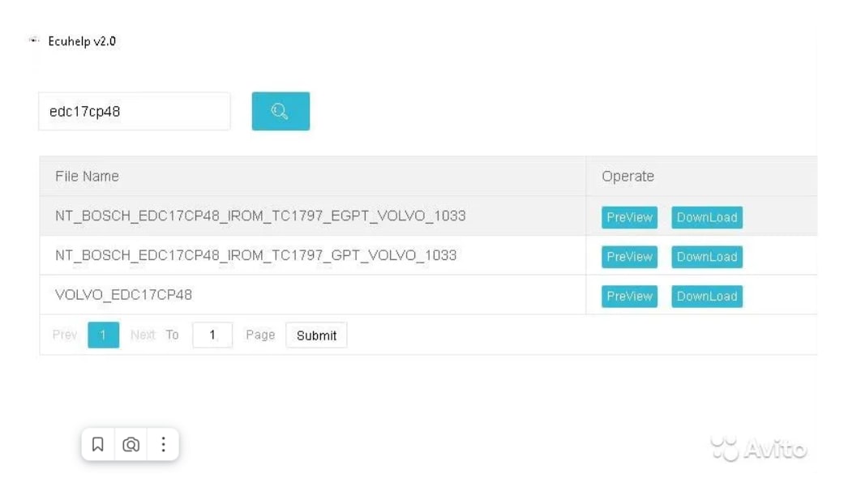Click the magnifier search button
861x504 pixels.
(x=281, y=111)
